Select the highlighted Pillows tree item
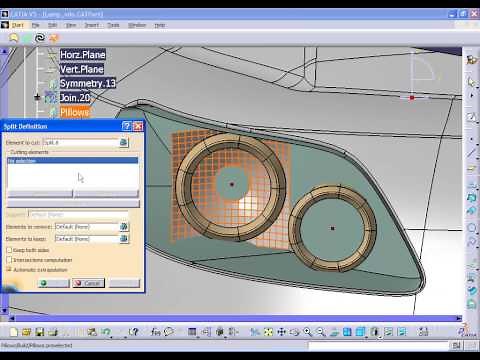Screen dimensions: 480x360 [x=75, y=112]
